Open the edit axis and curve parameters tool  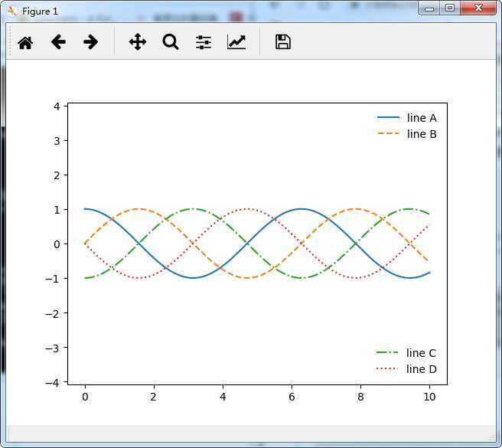[236, 42]
